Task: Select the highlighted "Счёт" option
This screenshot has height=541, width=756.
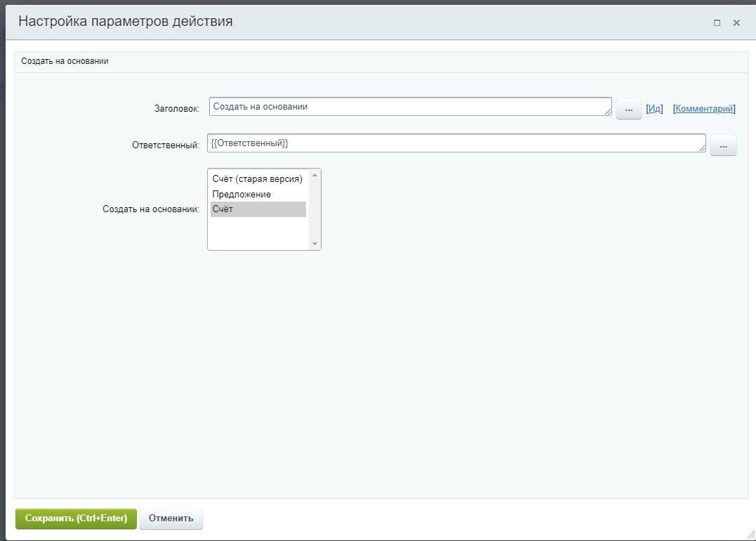Action: coord(257,209)
